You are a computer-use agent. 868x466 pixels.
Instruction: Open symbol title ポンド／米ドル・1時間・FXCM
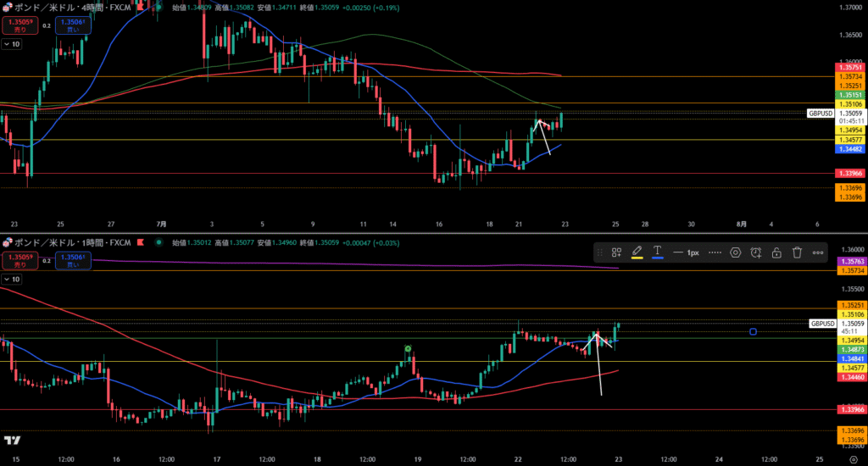coord(73,242)
